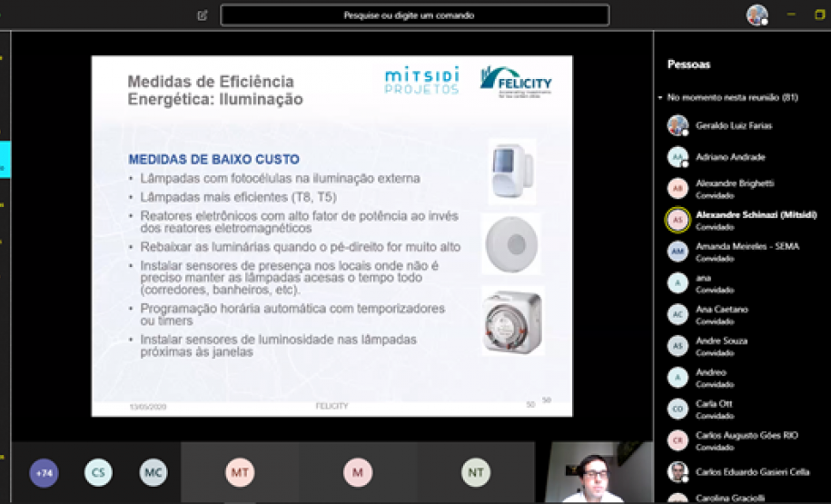
Task: Click the M participant tile
Action: tap(358, 472)
